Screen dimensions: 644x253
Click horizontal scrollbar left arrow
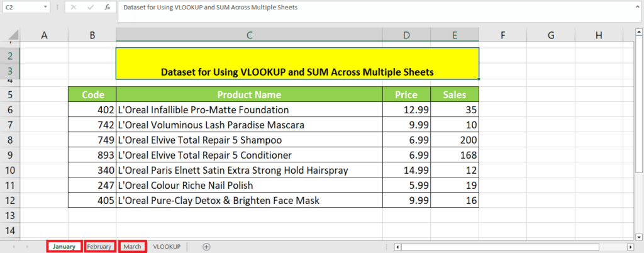tap(397, 247)
